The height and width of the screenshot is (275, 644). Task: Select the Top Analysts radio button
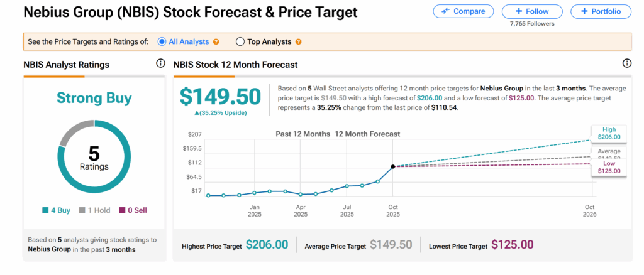pyautogui.click(x=240, y=42)
